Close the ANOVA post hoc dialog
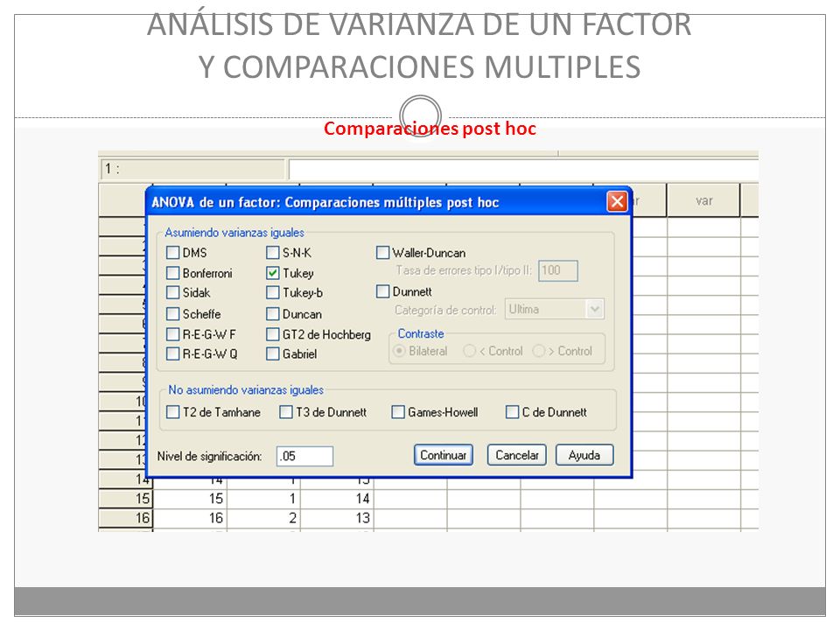Image resolution: width=840 pixels, height=630 pixels. pos(617,201)
